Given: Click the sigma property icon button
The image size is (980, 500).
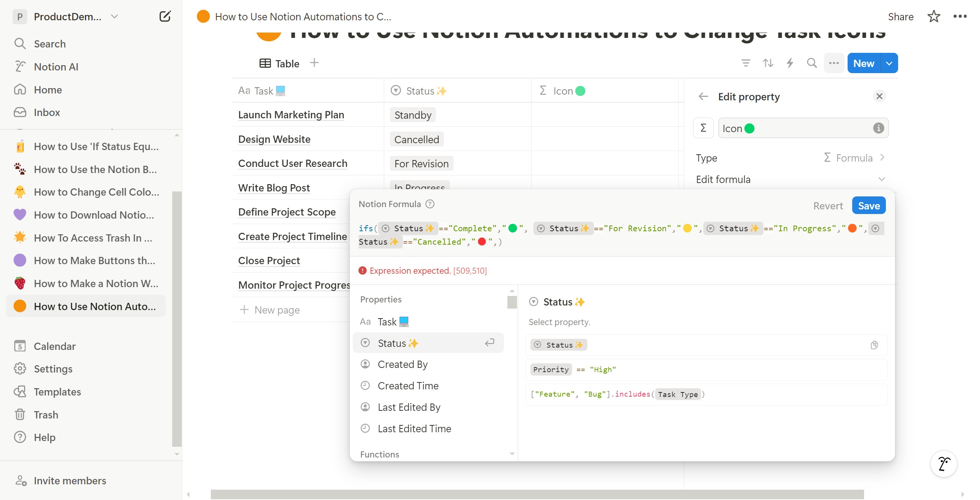Looking at the screenshot, I should tap(703, 128).
